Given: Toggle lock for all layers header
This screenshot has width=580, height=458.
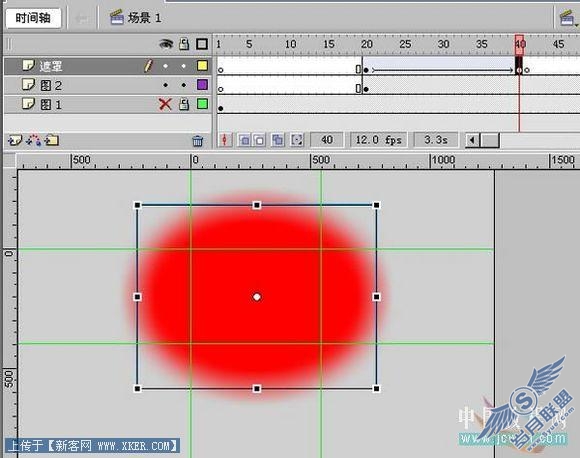Looking at the screenshot, I should 184,44.
